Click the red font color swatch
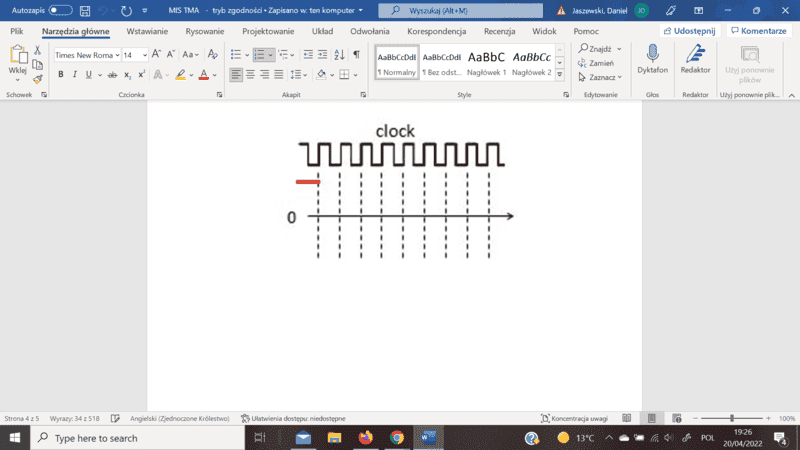Screen dimensions: 800x450 click(203, 75)
